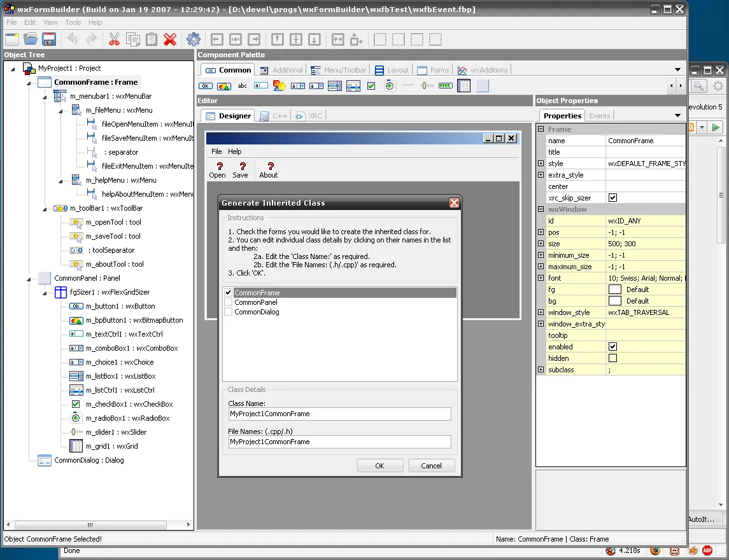The width and height of the screenshot is (729, 560).
Task: Switch to the Events tab
Action: (599, 115)
